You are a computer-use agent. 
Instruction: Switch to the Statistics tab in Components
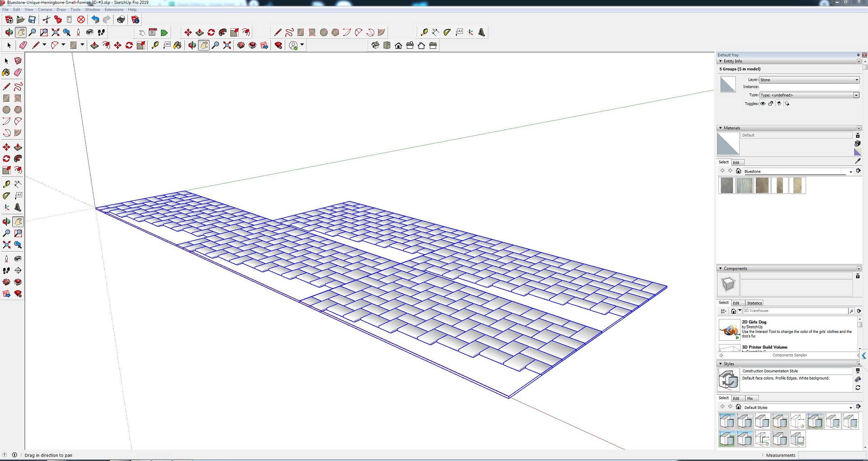pos(754,303)
